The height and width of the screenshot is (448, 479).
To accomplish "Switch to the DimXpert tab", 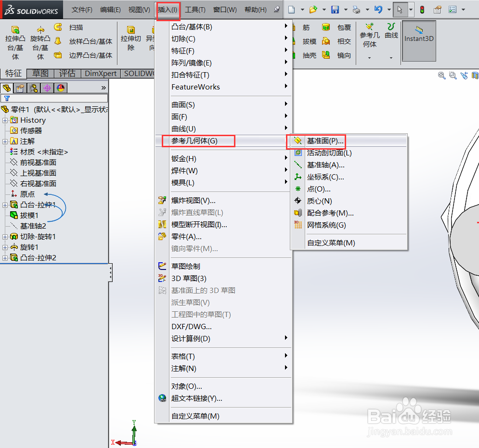I will coord(101,73).
